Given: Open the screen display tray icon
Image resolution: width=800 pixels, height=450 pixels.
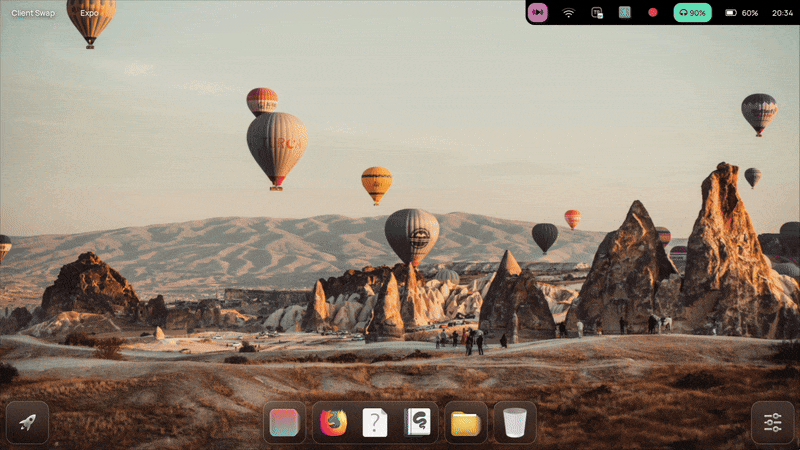Looking at the screenshot, I should (x=597, y=13).
